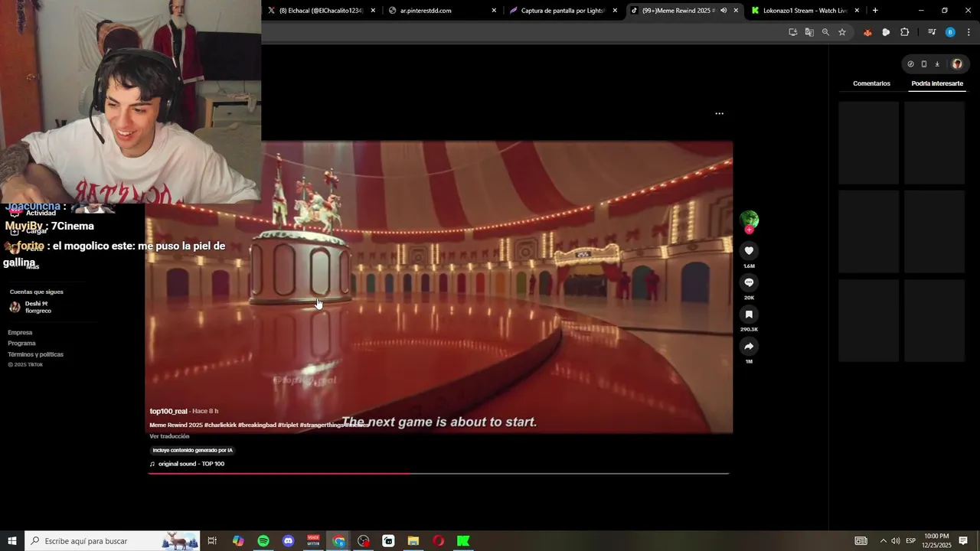Screen dimensions: 980x551
Task: Bookmark this page with the star icon
Action: (842, 32)
